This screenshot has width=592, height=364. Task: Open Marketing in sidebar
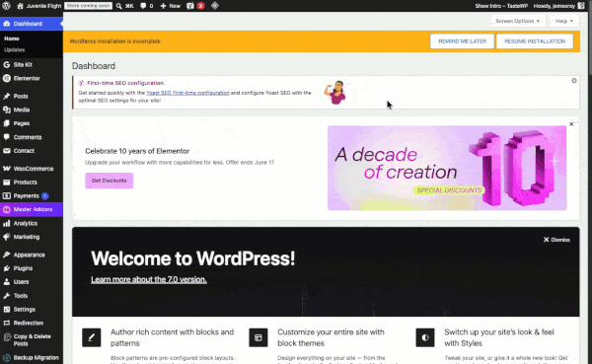(x=32, y=237)
